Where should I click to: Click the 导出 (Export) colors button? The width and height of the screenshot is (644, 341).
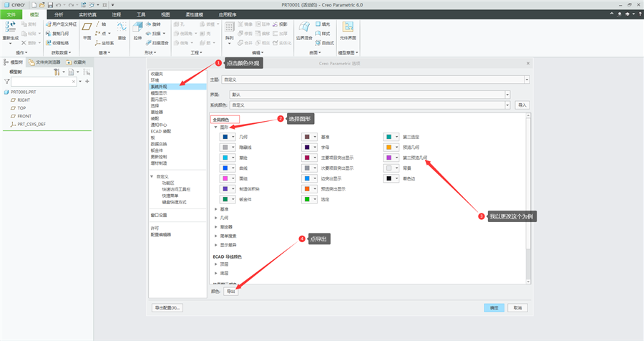(231, 292)
